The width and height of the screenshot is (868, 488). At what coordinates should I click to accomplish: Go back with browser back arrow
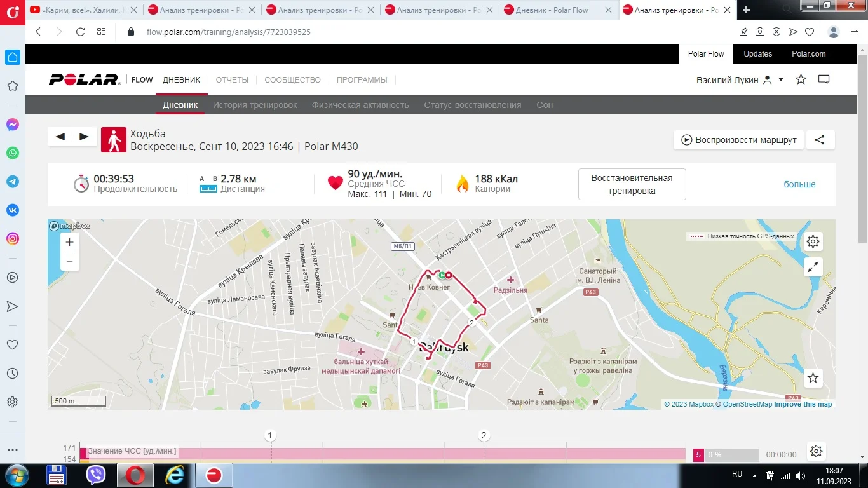coord(38,32)
